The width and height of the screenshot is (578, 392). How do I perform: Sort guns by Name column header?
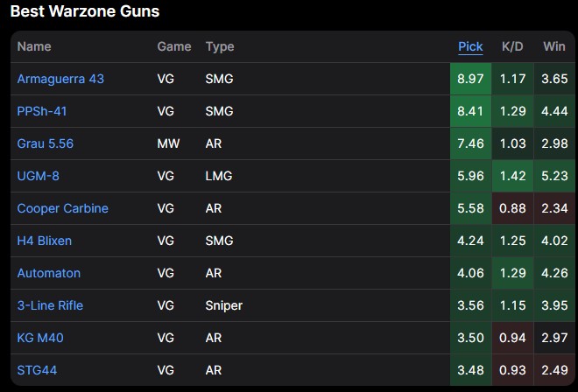coord(34,46)
